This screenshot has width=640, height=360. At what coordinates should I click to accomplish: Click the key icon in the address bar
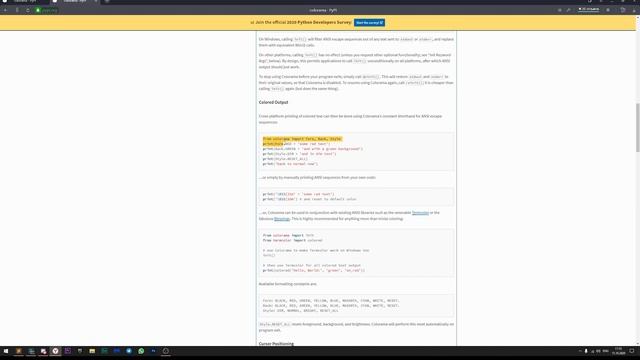coord(568,10)
